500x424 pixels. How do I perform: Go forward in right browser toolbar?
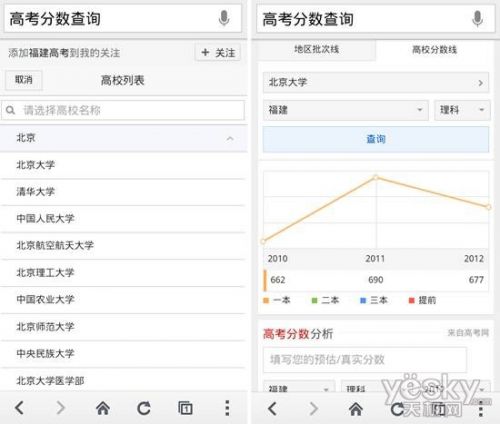[314, 409]
